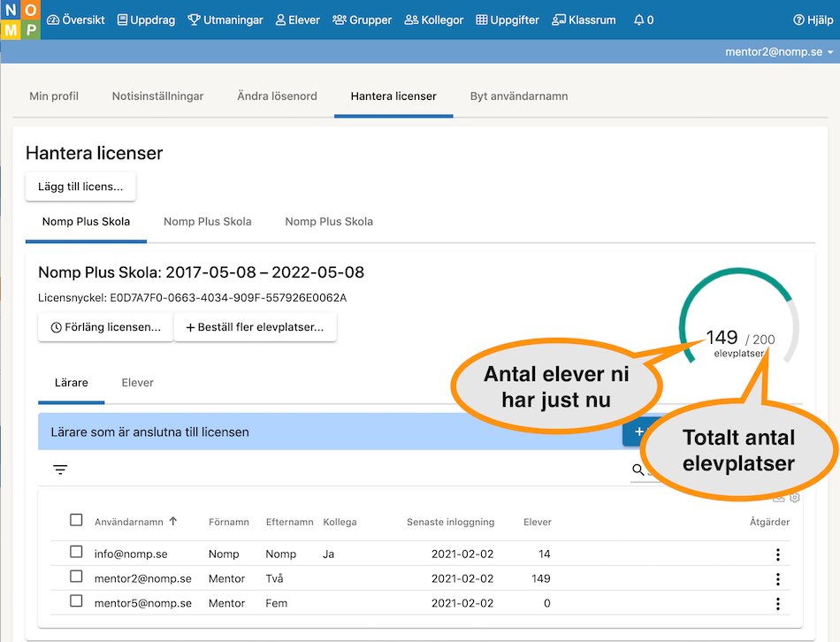Open the table filter icon
Image resolution: width=840 pixels, height=642 pixels.
tap(60, 470)
